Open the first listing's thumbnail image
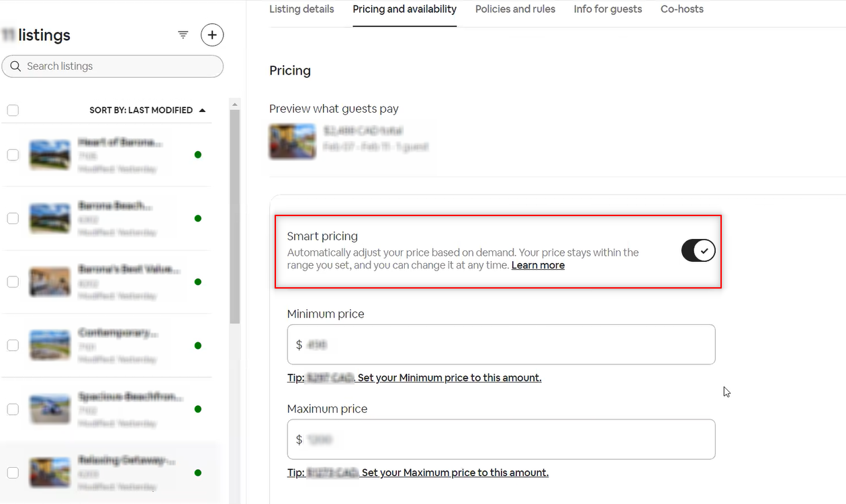 50,154
